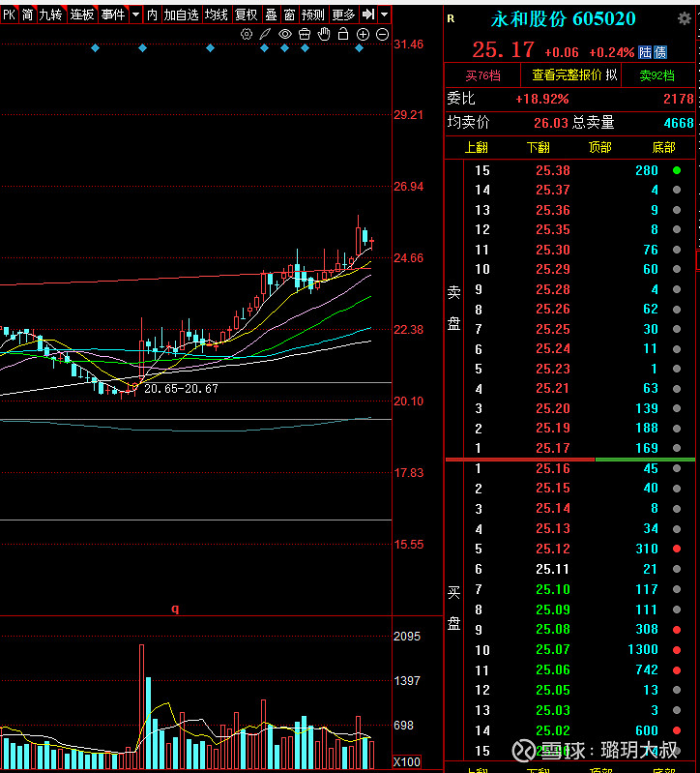Click 上翻 to page up order book
This screenshot has width=700, height=773.
coord(477,147)
